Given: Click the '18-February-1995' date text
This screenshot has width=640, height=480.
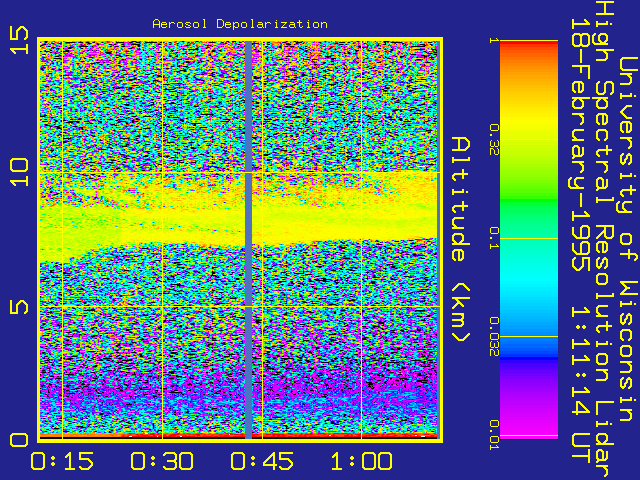Looking at the screenshot, I should pyautogui.click(x=580, y=145).
